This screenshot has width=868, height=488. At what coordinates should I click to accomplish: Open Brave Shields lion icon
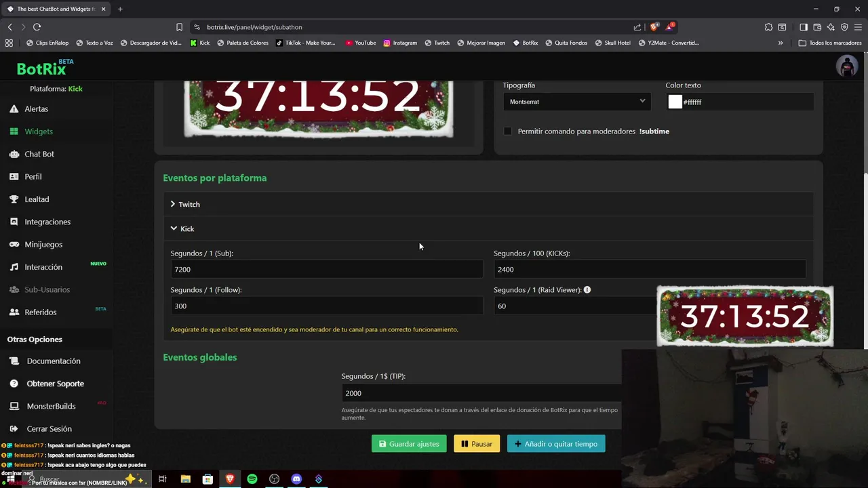654,27
